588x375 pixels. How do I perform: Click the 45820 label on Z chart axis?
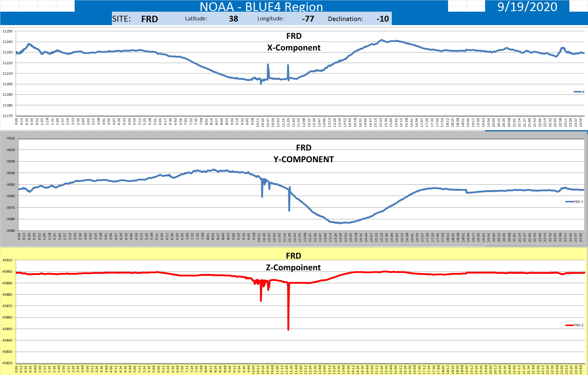[8, 363]
